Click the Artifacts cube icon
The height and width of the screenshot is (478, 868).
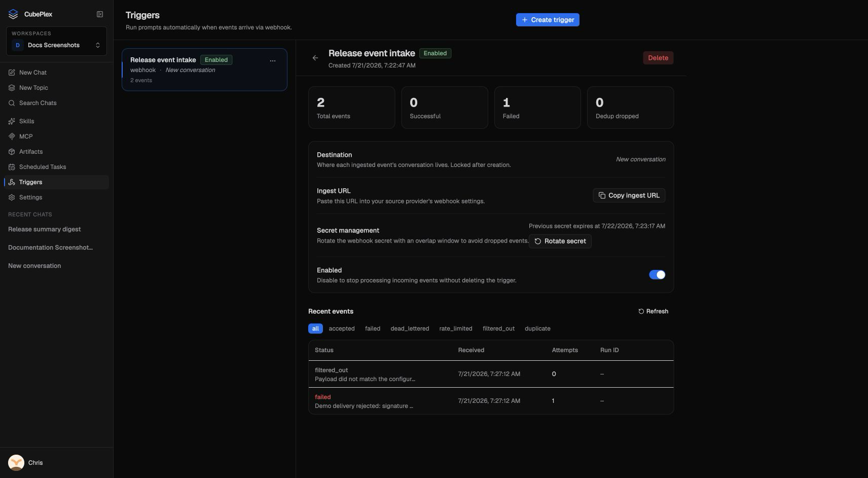(x=12, y=152)
